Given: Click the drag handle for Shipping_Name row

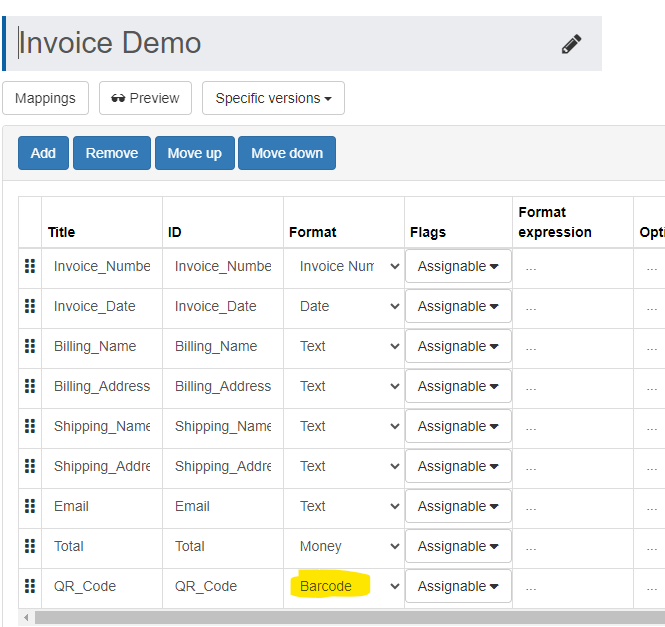Looking at the screenshot, I should [30, 426].
